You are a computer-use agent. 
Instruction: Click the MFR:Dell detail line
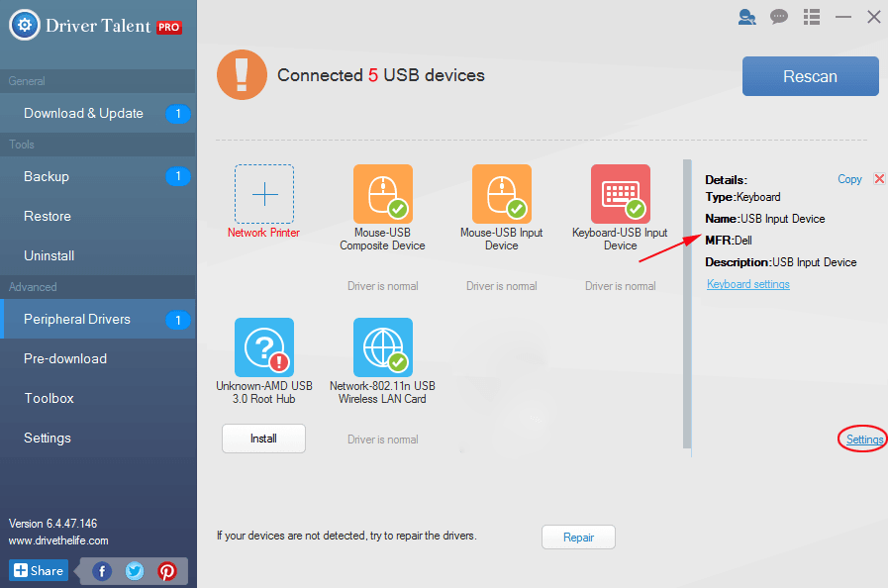729,241
